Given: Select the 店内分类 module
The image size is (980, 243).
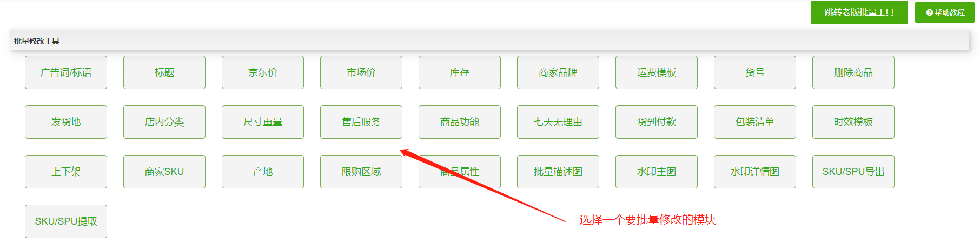Looking at the screenshot, I should 164,122.
